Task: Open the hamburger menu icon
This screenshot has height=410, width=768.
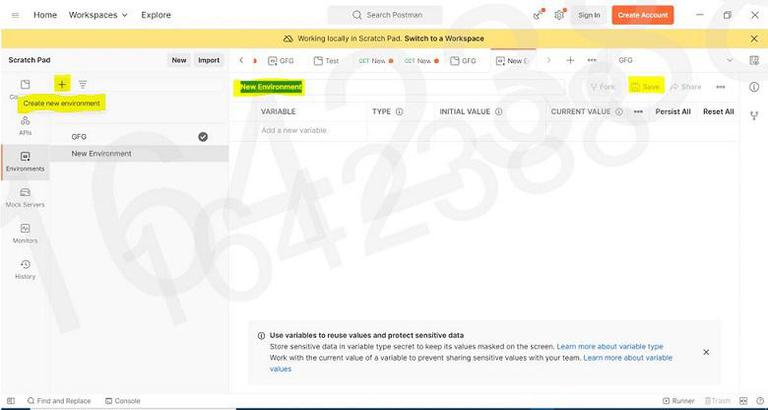Action: coord(15,15)
